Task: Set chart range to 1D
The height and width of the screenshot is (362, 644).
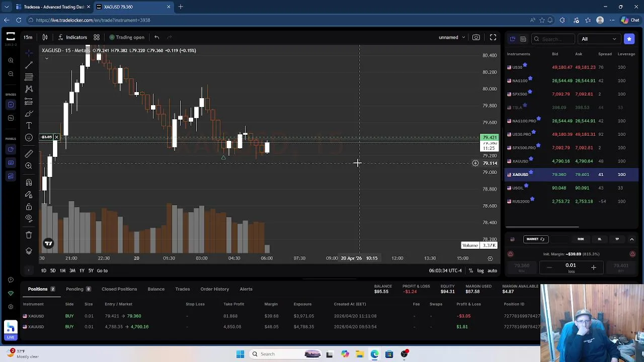Action: [x=44, y=270]
